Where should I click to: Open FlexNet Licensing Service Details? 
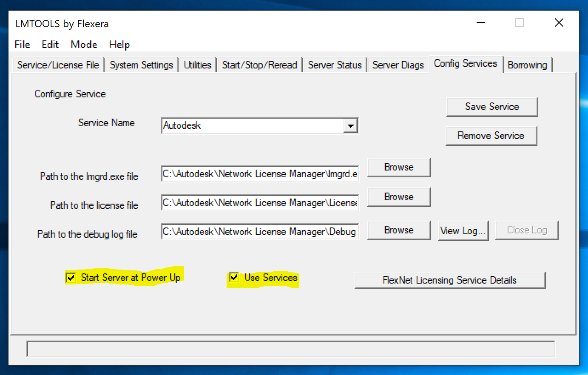pos(449,280)
